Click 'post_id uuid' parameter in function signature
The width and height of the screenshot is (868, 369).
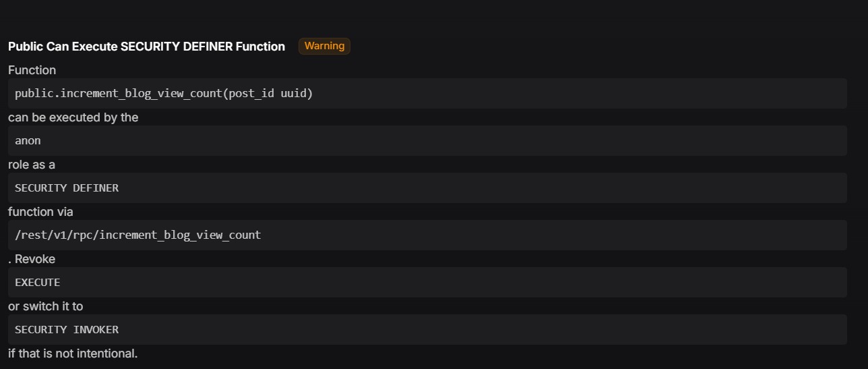click(268, 94)
